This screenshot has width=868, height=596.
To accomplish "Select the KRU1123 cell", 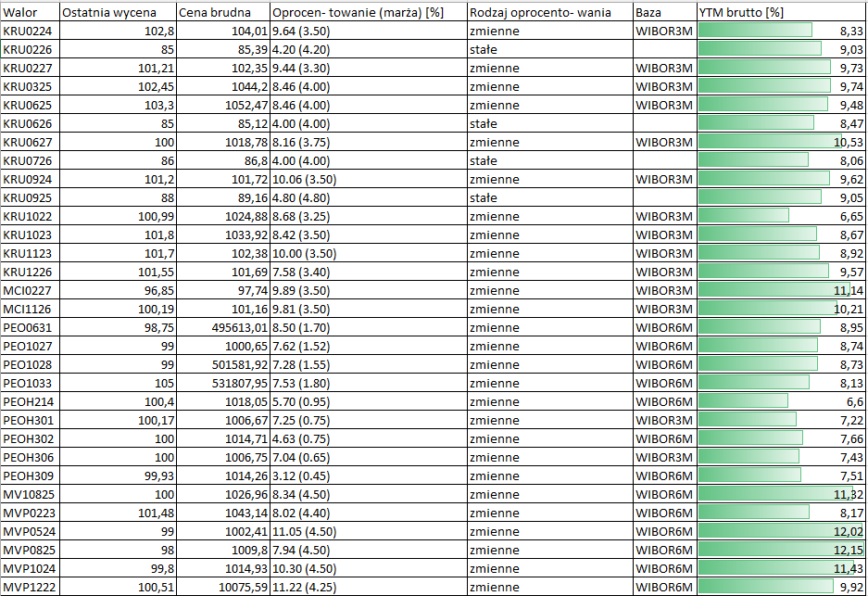I will [30, 254].
